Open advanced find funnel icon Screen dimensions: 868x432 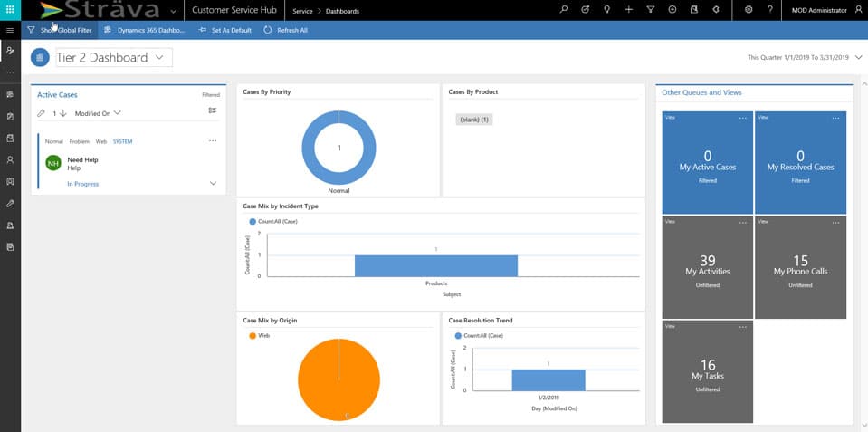650,10
